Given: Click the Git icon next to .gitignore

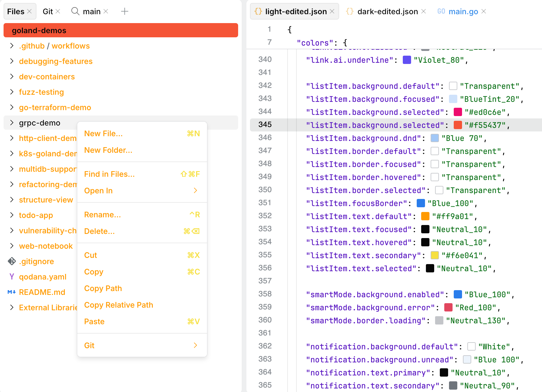Looking at the screenshot, I should tap(11, 261).
